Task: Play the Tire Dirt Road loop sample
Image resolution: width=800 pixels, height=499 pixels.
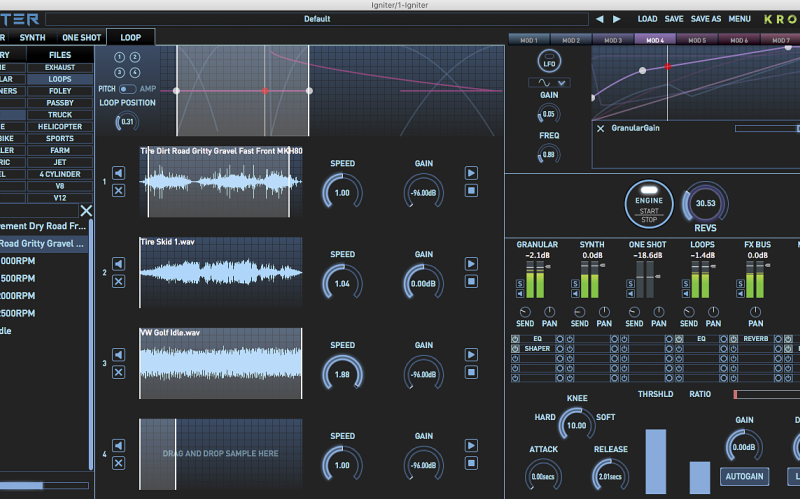Action: pos(471,173)
